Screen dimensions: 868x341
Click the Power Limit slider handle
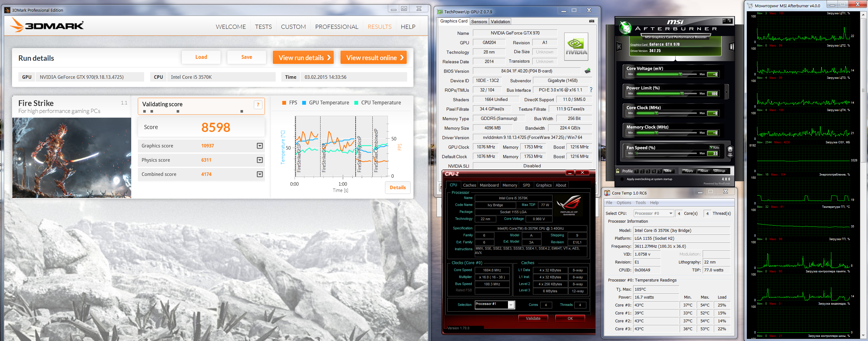pos(682,93)
